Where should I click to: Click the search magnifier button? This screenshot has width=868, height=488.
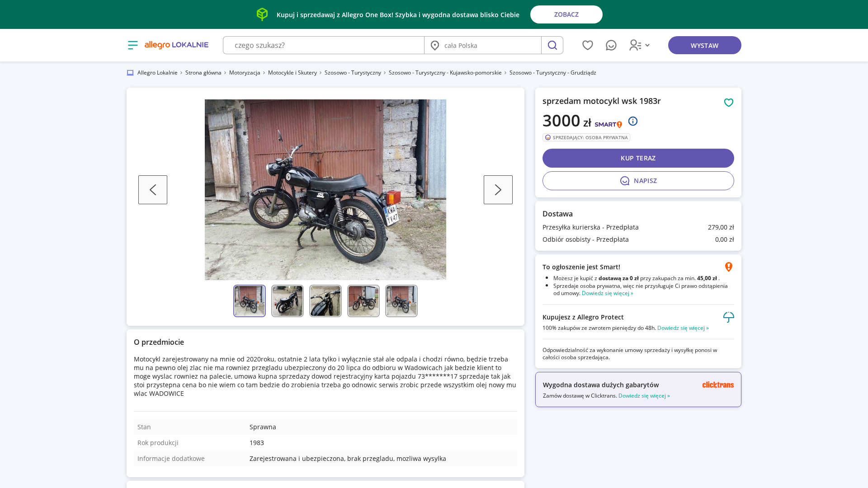[552, 45]
